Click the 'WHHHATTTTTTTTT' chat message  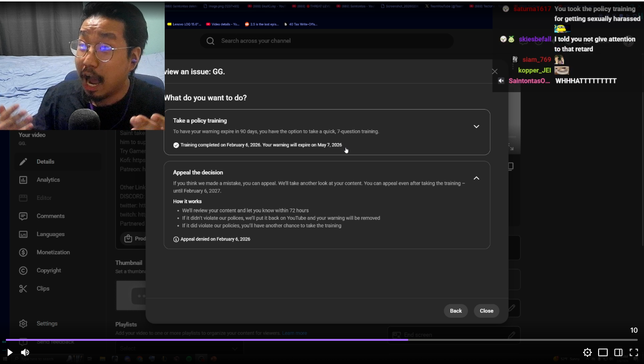[x=586, y=81]
